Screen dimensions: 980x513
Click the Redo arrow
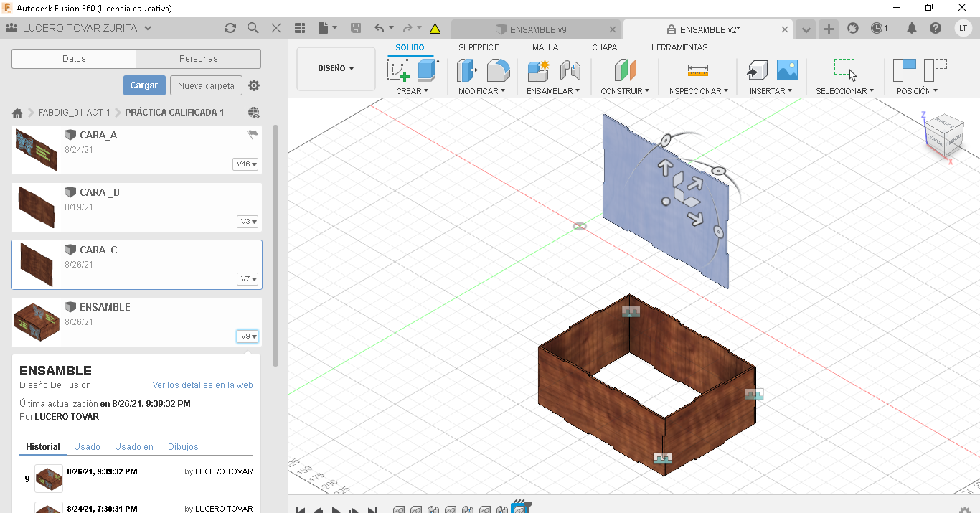pos(407,29)
